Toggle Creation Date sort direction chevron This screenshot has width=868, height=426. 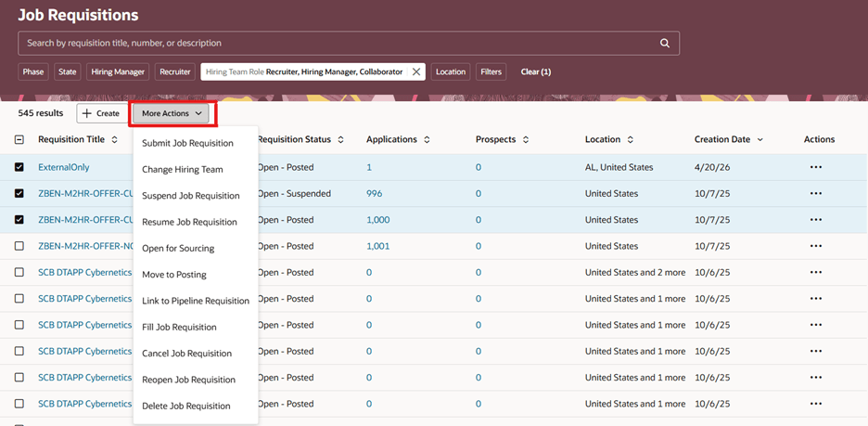point(760,140)
